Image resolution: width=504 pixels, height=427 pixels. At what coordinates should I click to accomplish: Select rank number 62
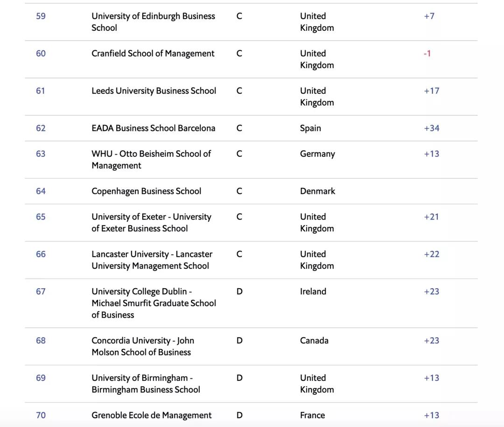click(x=41, y=128)
